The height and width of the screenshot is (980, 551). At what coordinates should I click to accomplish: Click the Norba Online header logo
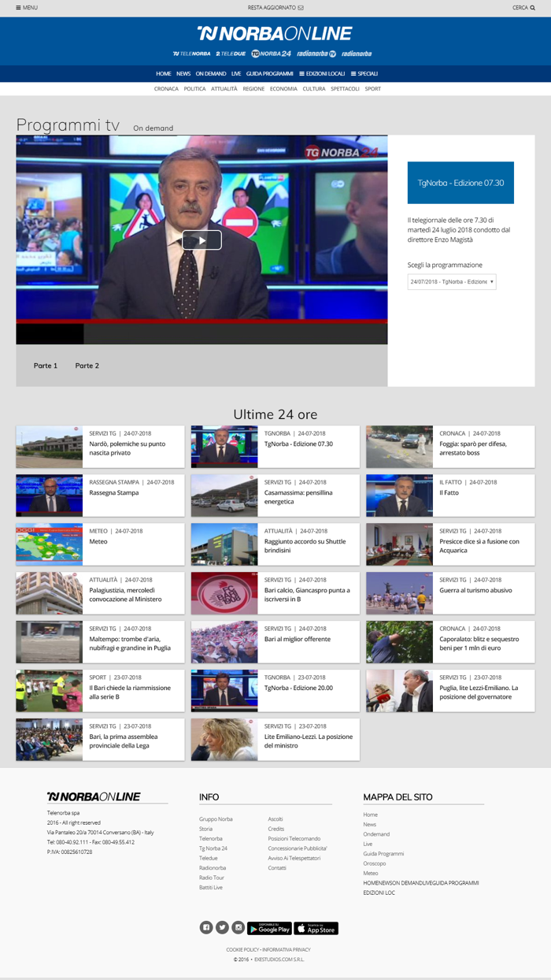[x=274, y=33]
